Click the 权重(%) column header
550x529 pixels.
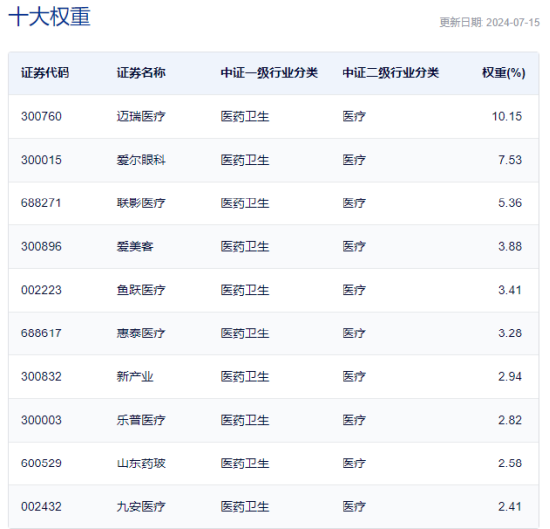pos(504,73)
